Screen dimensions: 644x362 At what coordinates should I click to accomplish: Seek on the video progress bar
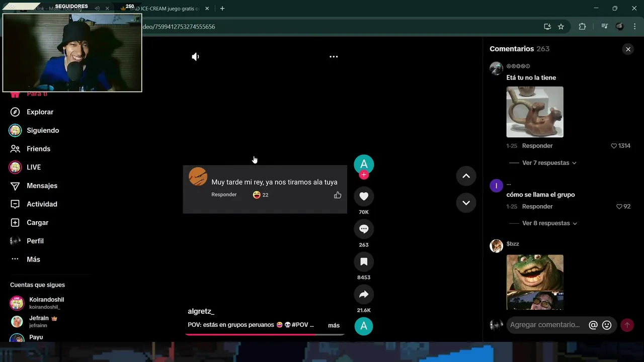click(x=265, y=334)
